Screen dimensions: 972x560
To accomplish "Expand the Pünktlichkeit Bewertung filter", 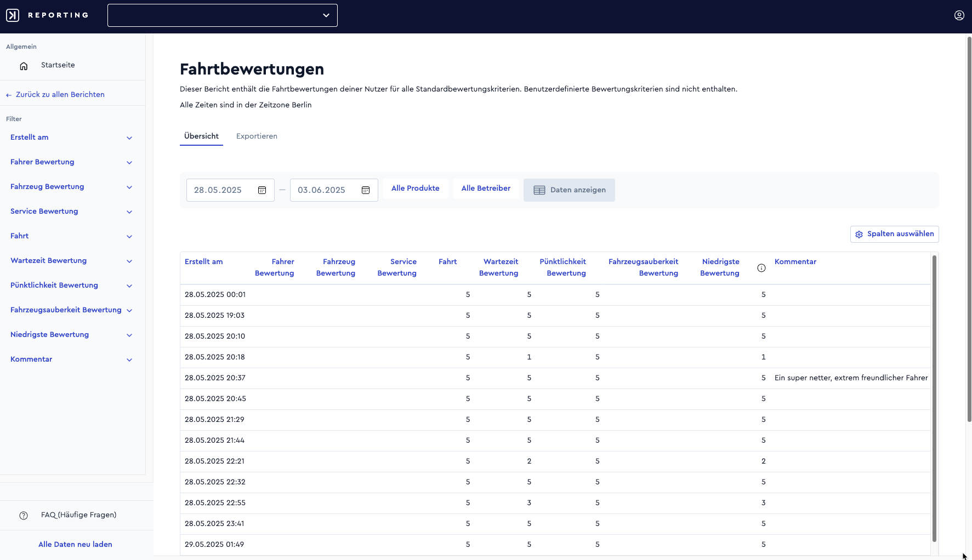I will 71,285.
